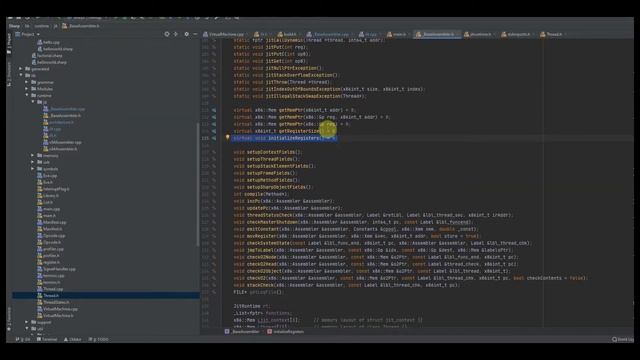Open the VirtualMachine.cpp editor tab
Image resolution: width=640 pixels, height=360 pixels.
(224, 34)
